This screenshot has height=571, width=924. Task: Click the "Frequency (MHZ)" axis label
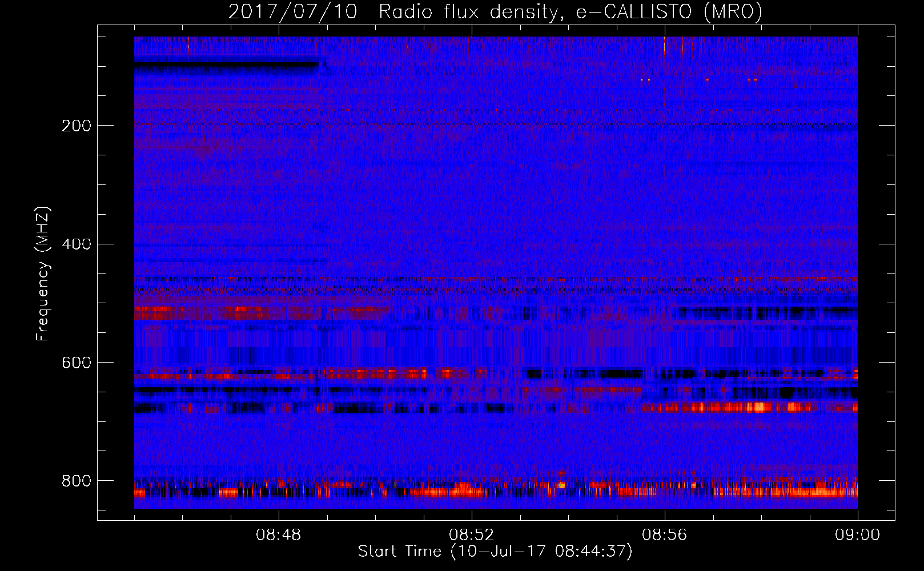pos(43,274)
